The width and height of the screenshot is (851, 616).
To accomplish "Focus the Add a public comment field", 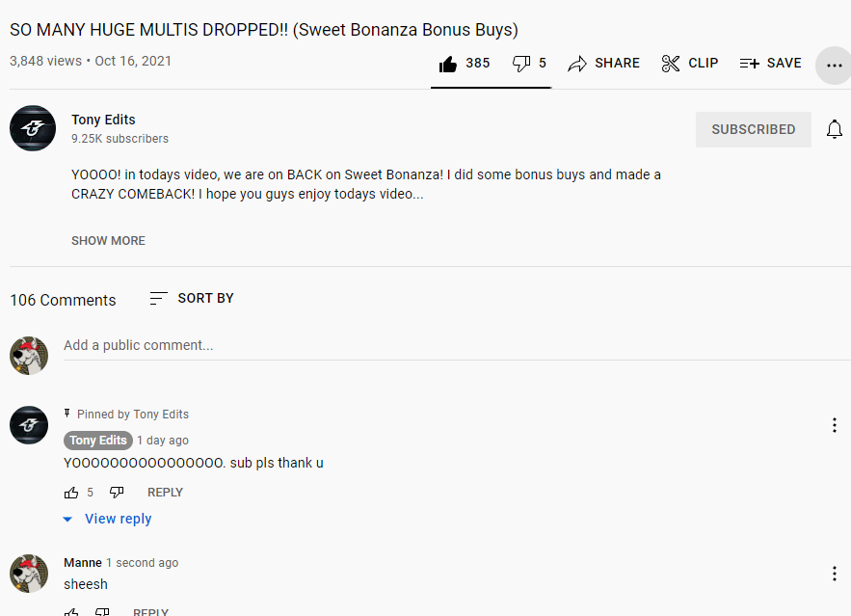I will click(457, 346).
